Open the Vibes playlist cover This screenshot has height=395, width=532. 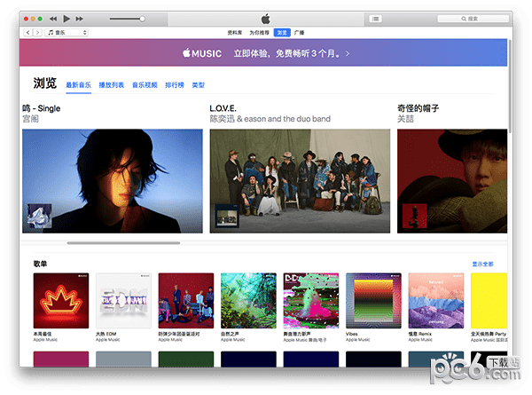(x=373, y=301)
